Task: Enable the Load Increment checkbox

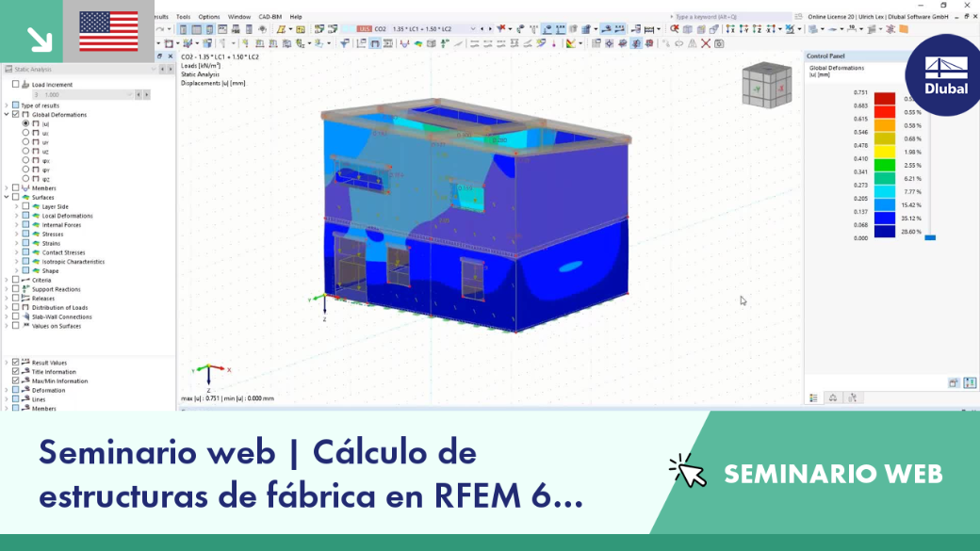Action: [x=16, y=85]
